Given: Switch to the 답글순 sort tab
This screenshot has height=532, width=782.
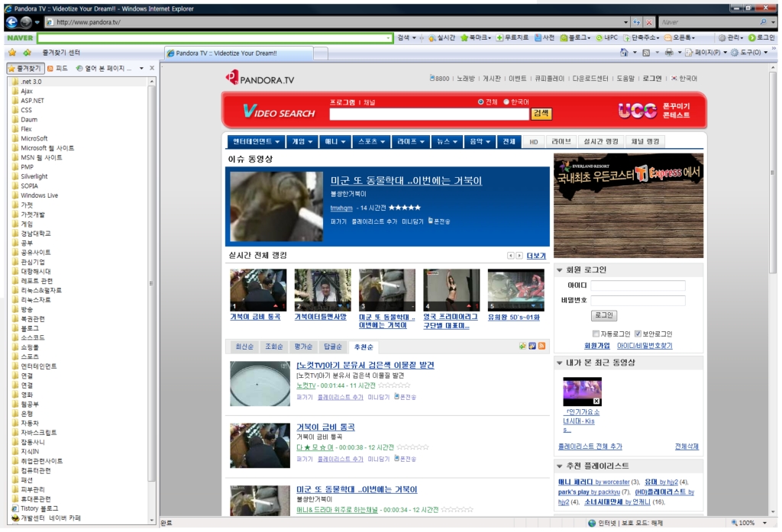Looking at the screenshot, I should coord(333,347).
